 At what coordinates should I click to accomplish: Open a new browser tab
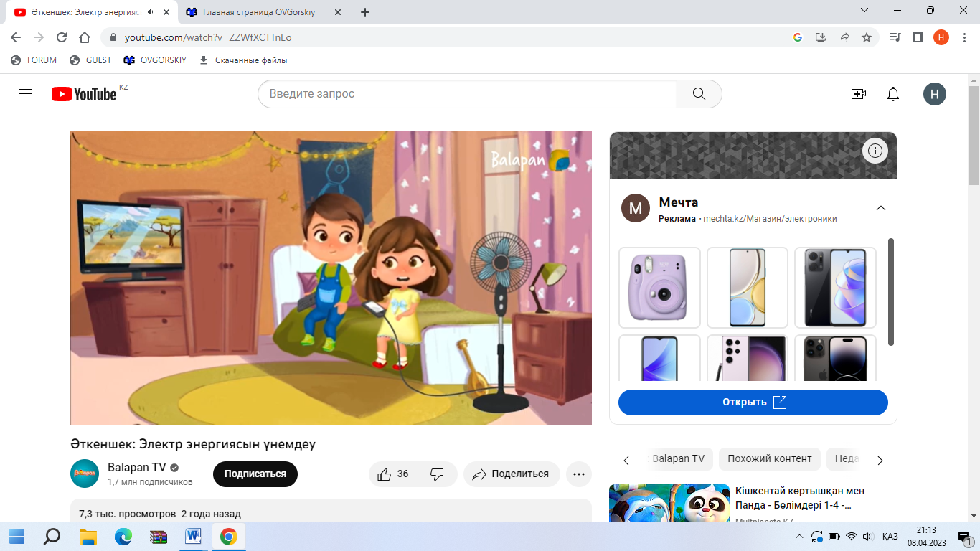click(365, 12)
